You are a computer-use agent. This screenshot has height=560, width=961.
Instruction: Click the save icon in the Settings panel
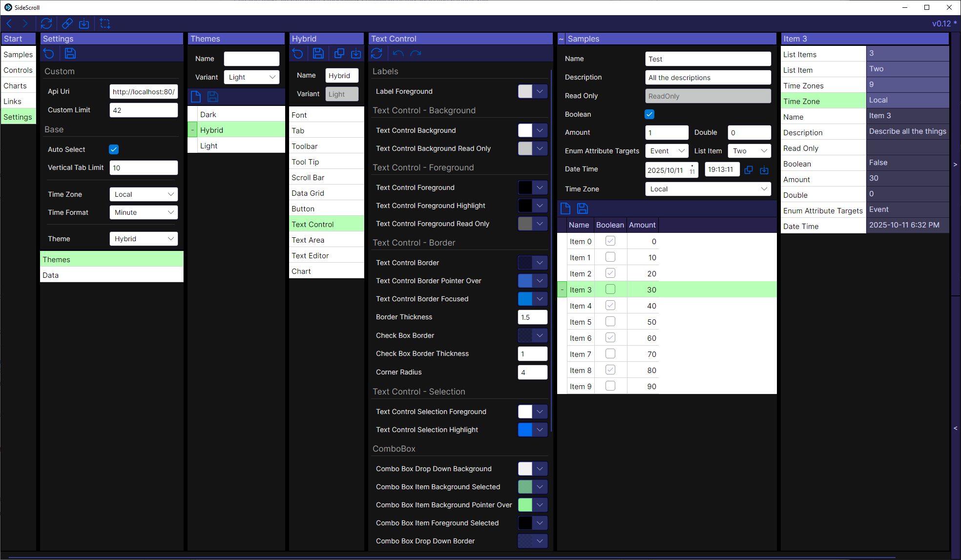70,54
